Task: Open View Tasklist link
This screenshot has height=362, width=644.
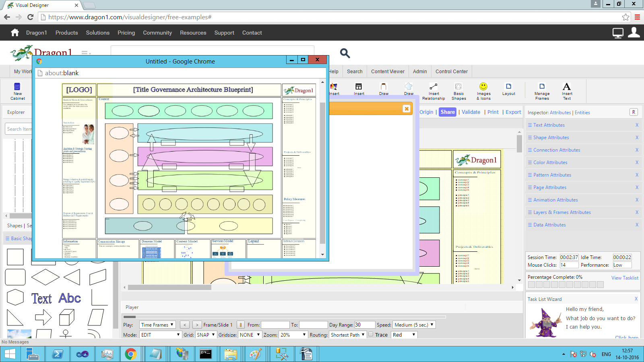Action: (x=625, y=278)
